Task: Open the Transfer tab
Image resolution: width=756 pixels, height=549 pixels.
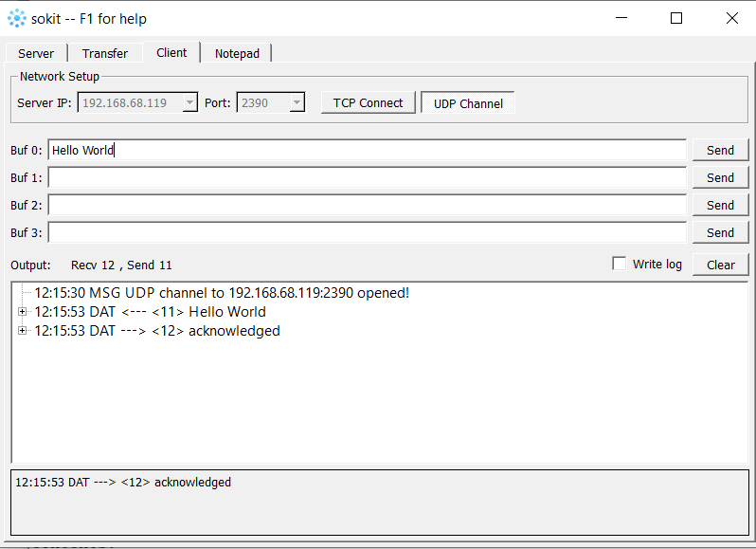Action: click(104, 54)
